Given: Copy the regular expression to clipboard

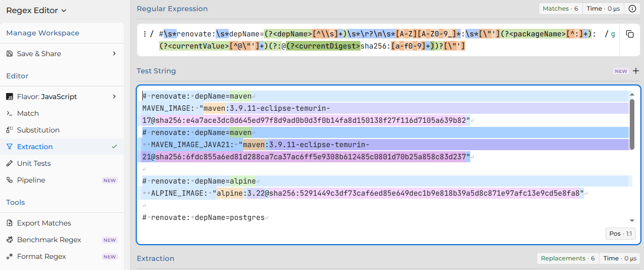Looking at the screenshot, I should (x=629, y=34).
